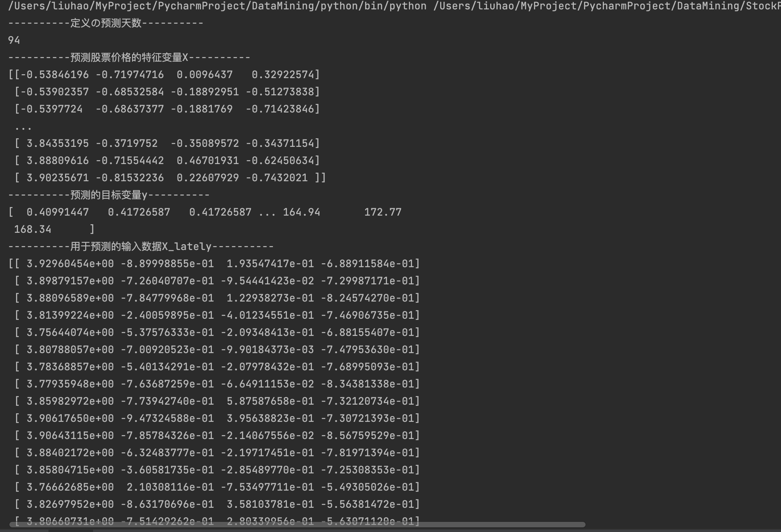Click the row starting with 3.84353195
The height and width of the screenshot is (532, 781).
click(167, 143)
